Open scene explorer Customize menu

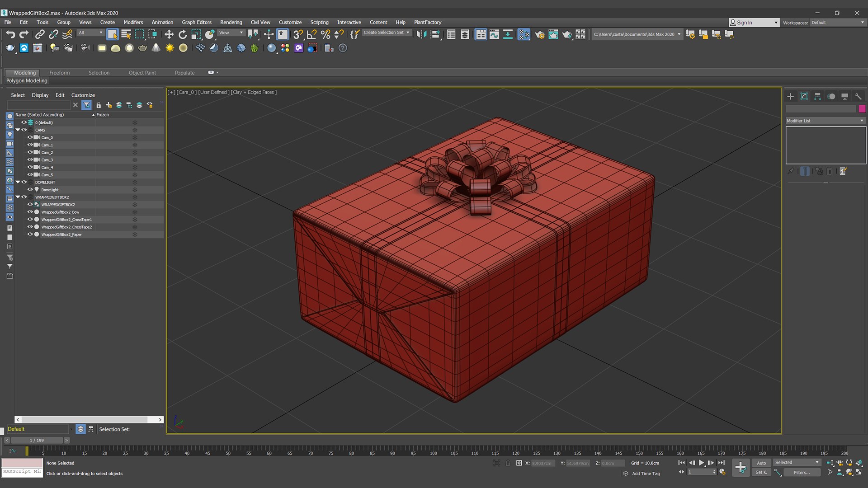(x=83, y=95)
